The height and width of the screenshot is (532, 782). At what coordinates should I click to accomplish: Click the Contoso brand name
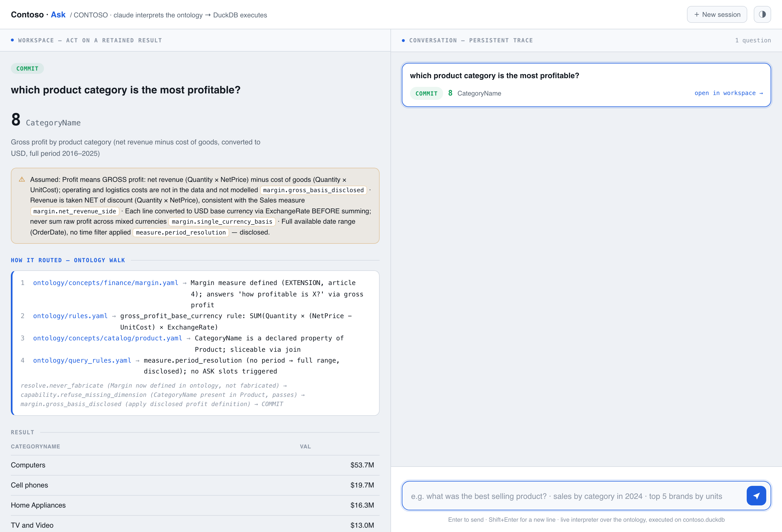(27, 15)
